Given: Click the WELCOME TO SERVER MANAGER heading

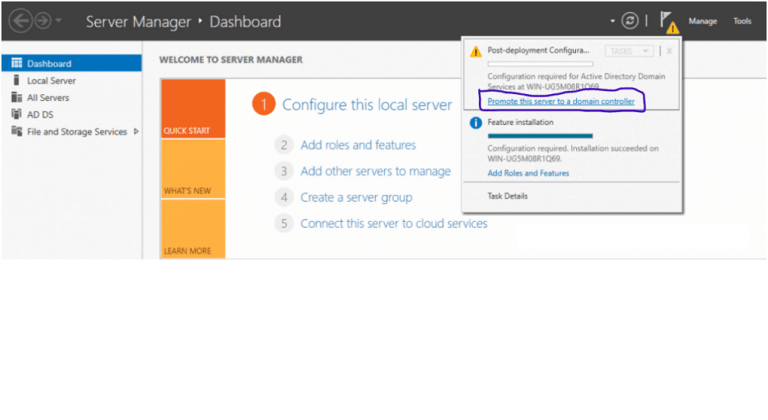Looking at the screenshot, I should coord(231,60).
